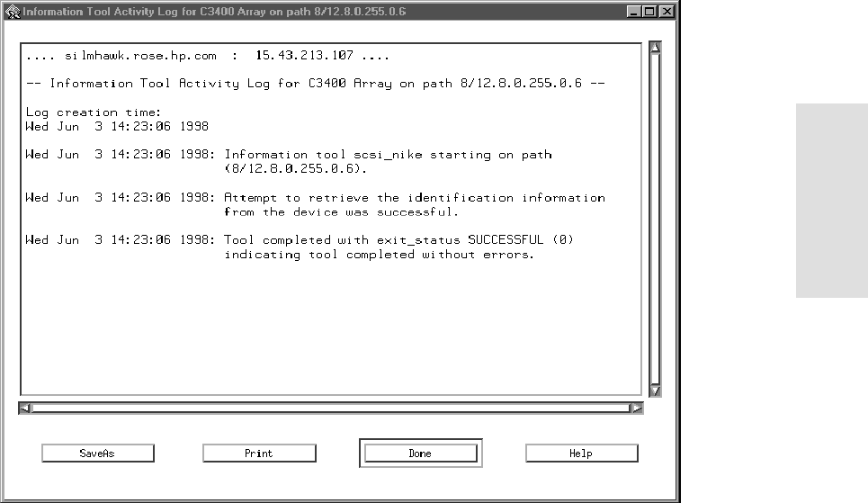868x503 pixels.
Task: Click the 'from the device was successful.' line
Action: 342,212
